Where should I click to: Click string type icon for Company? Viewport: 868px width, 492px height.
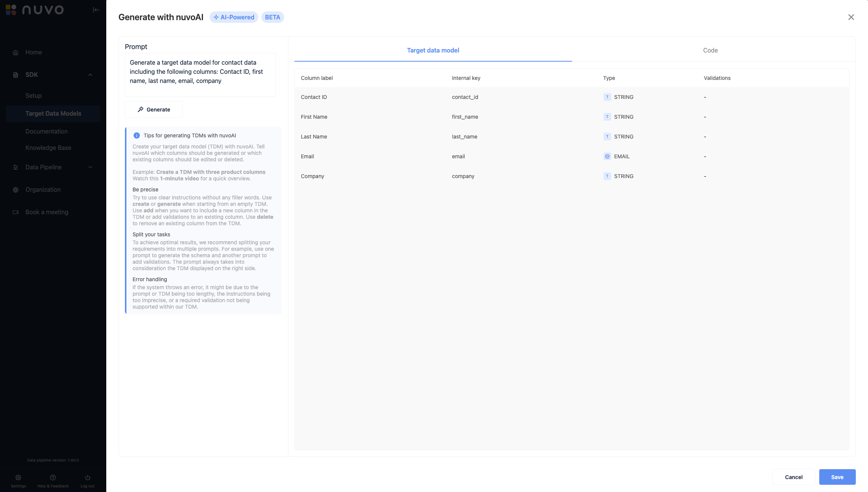click(x=607, y=176)
